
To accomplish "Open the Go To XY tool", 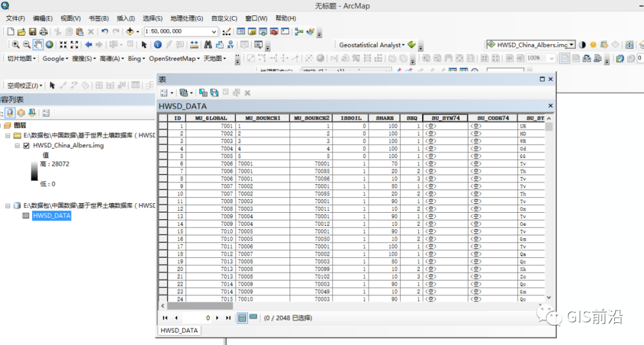I will click(230, 45).
